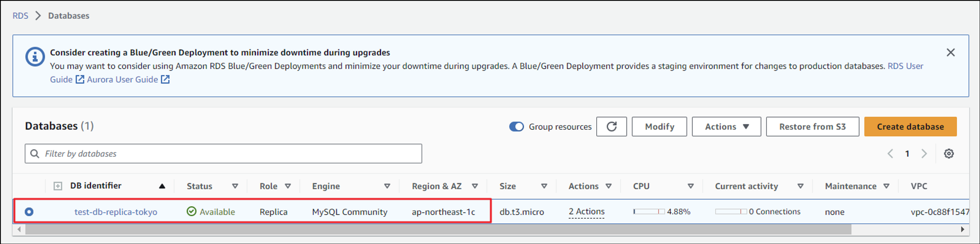The width and height of the screenshot is (980, 244).
Task: Sort the table by Size column
Action: pyautogui.click(x=544, y=186)
